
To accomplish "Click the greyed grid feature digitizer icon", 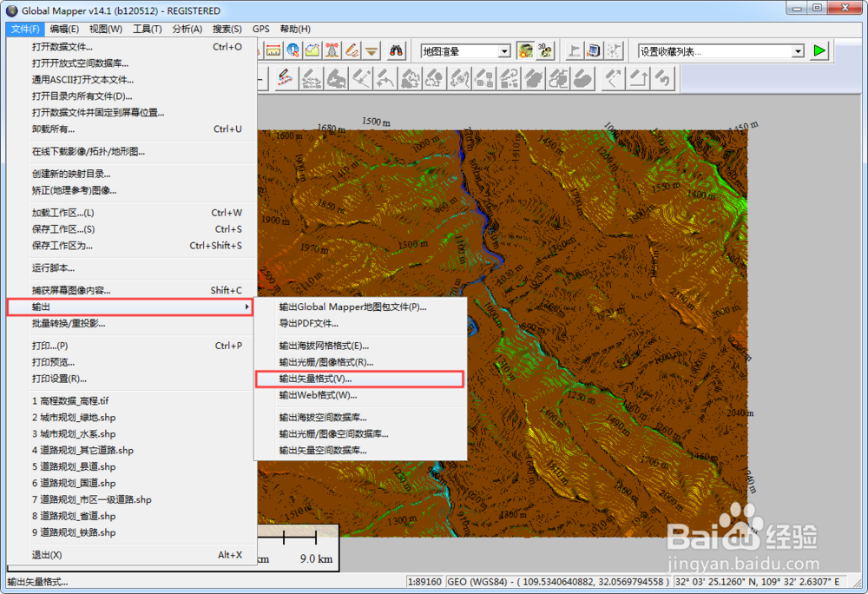I will click(x=483, y=78).
